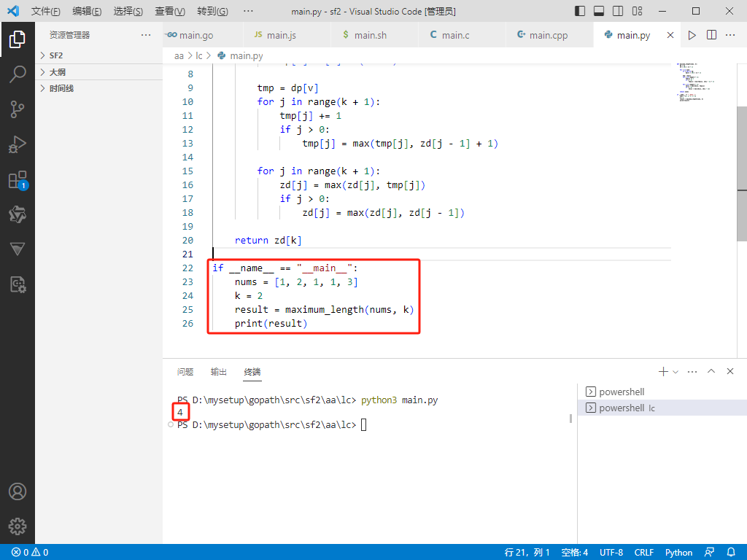The image size is (747, 560).
Task: Expand the 大纲 outline section
Action: pos(57,72)
